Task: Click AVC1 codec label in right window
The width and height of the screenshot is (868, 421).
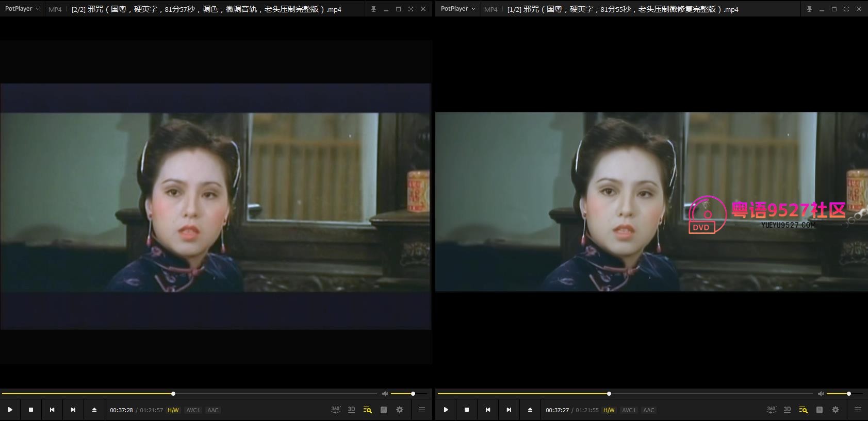Action: [629, 410]
